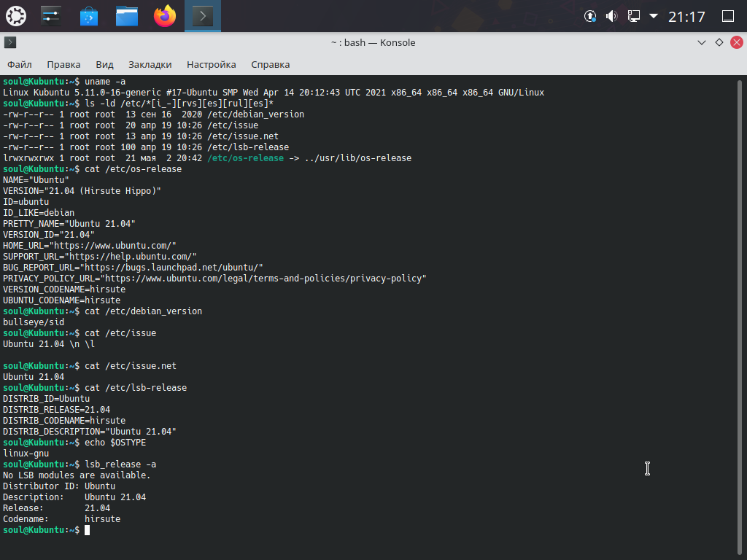Click the "echo $OSTYPE" command
The width and height of the screenshot is (747, 560).
coord(115,443)
